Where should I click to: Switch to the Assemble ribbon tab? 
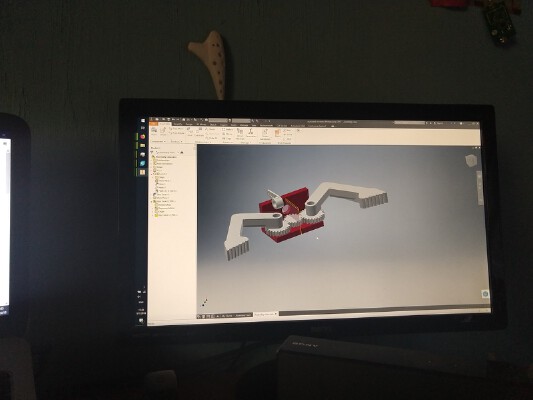(165, 124)
